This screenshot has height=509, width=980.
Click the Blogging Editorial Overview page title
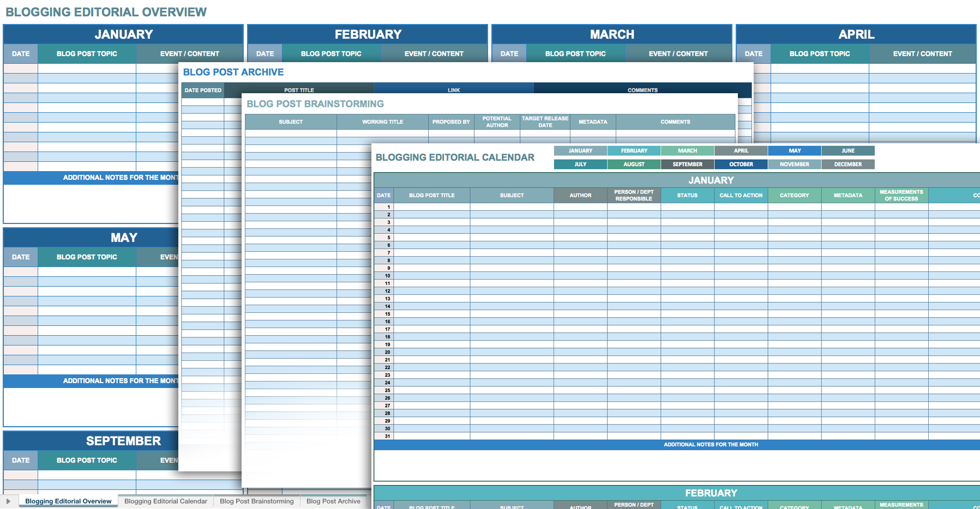(x=106, y=12)
